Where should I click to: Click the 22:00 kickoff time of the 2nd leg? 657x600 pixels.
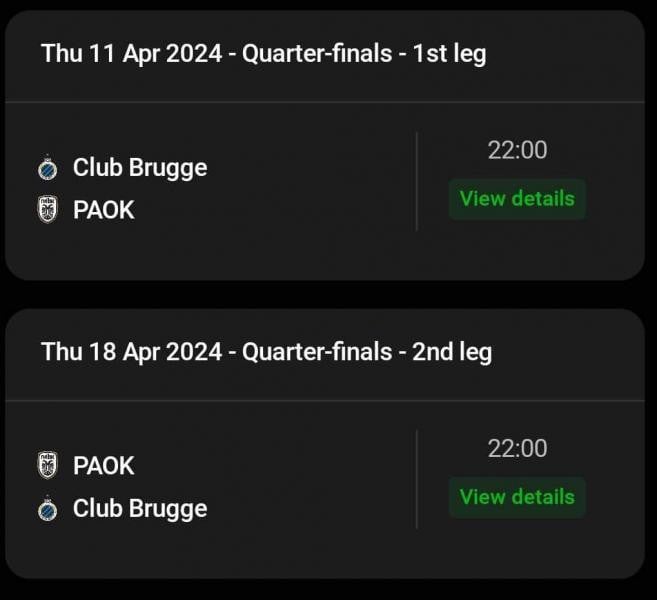click(517, 448)
